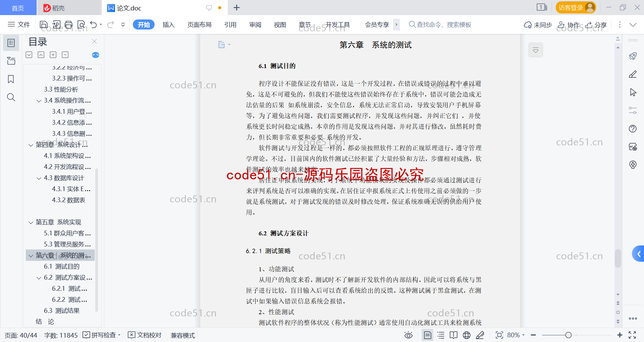Viewport: 644px width, 342px height.
Task: Open Print Preview icon
Action: click(81, 24)
